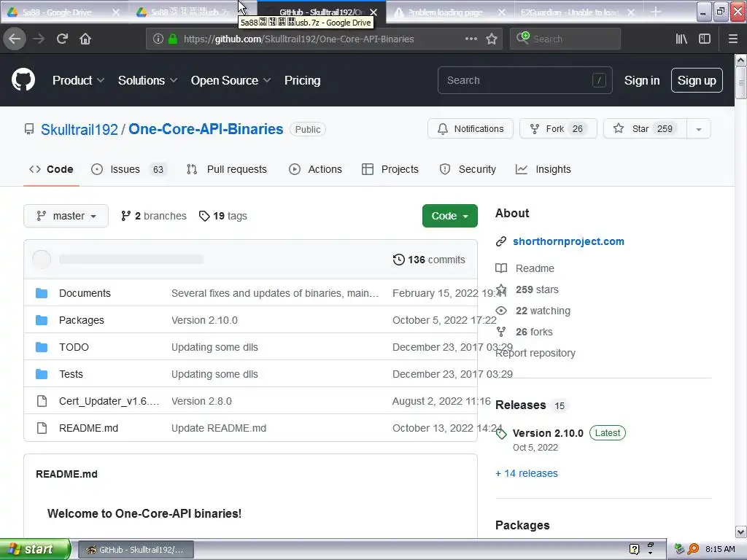Open the Actions tab

tap(315, 169)
